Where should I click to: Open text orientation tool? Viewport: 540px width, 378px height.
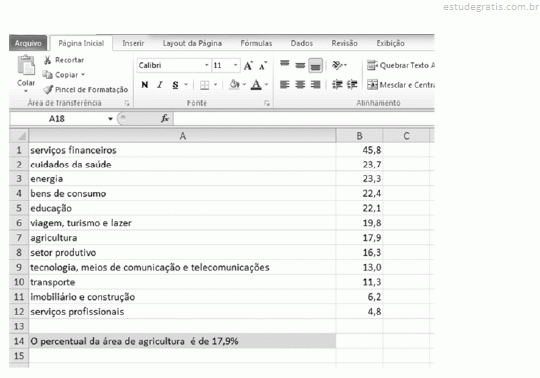pyautogui.click(x=339, y=65)
